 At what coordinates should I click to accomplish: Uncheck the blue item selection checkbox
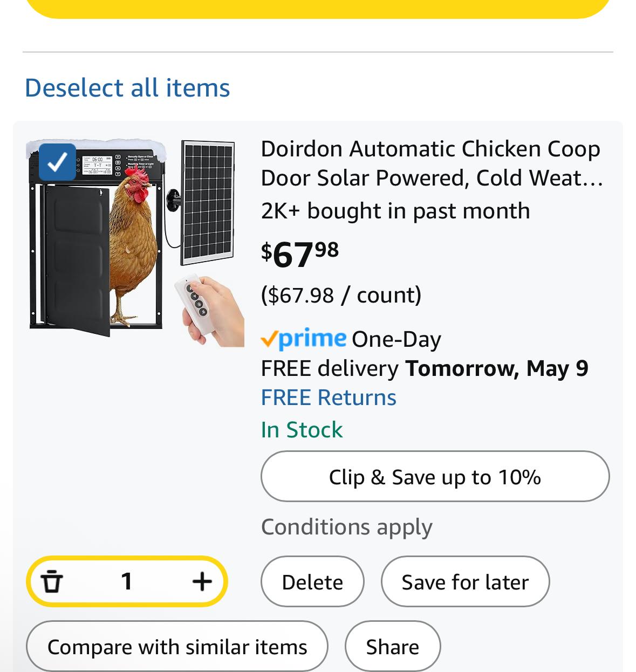coord(57,162)
